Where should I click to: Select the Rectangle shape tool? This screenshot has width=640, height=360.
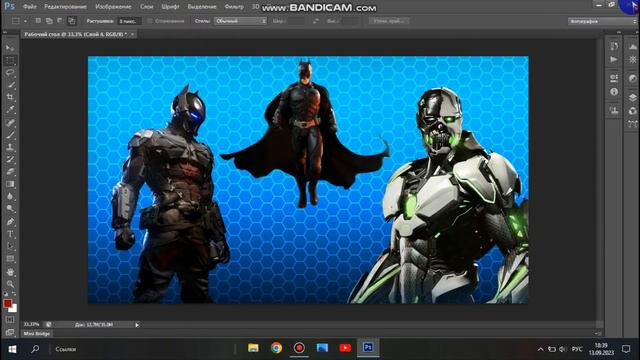pyautogui.click(x=10, y=258)
